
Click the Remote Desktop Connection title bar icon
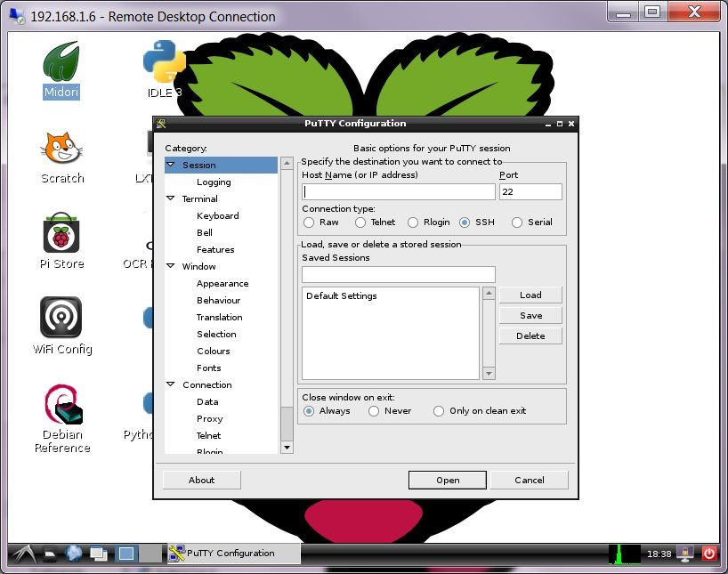click(17, 16)
